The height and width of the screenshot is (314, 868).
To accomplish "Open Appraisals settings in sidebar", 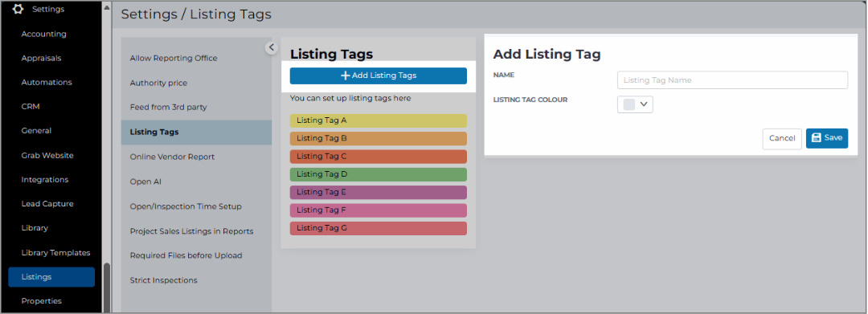I will tap(41, 58).
